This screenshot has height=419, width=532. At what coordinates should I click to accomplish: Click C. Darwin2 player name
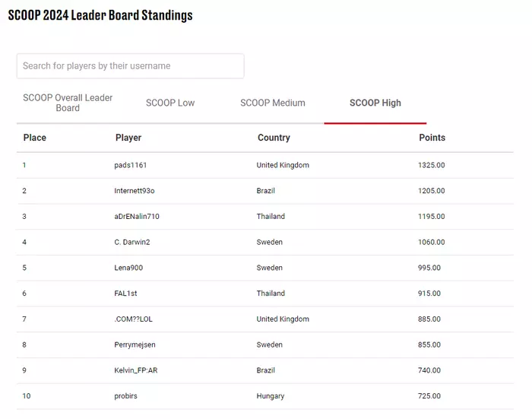[132, 242]
